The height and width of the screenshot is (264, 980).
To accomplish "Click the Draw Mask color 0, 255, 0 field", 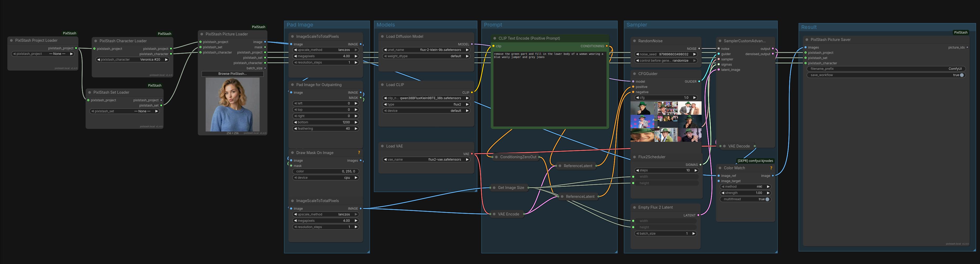I will 326,171.
